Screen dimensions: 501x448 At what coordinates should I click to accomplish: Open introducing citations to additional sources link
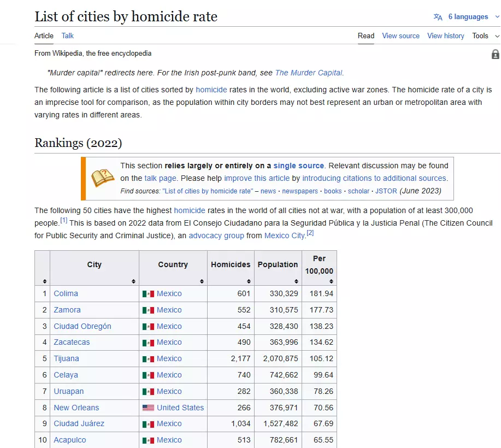point(374,178)
